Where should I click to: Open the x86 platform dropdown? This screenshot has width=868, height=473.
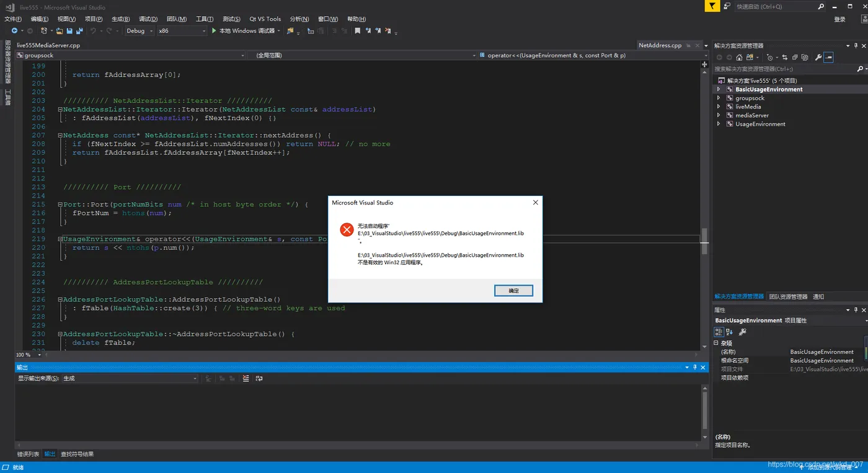tap(182, 31)
